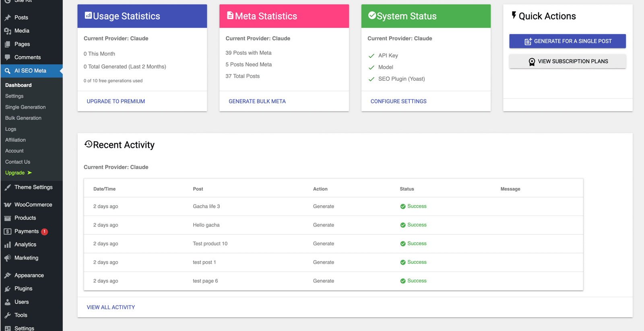Click the Pages icon in sidebar

[8, 44]
